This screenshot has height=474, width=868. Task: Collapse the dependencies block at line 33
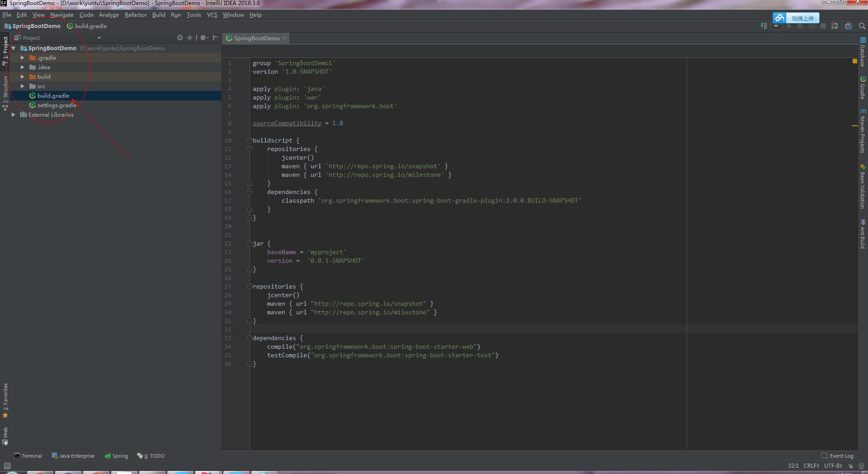tap(250, 338)
